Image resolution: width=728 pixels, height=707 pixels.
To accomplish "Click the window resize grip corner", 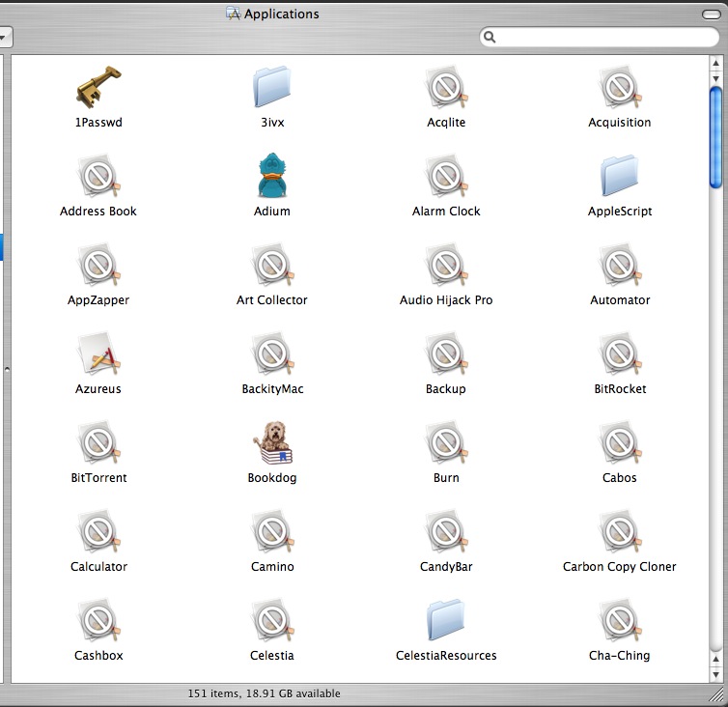I will pyautogui.click(x=717, y=694).
